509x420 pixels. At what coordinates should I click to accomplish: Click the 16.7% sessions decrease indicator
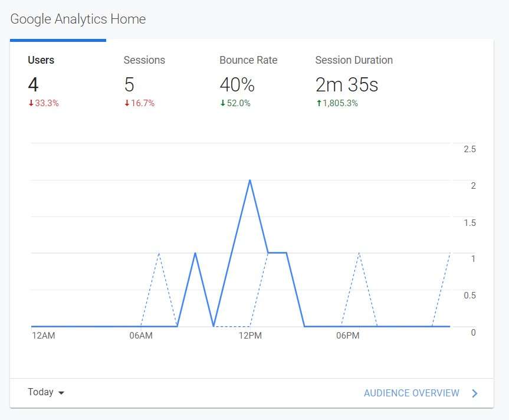pos(140,103)
